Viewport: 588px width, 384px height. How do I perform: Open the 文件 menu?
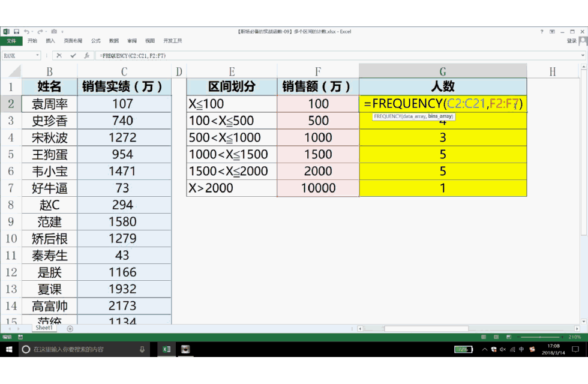tap(13, 40)
